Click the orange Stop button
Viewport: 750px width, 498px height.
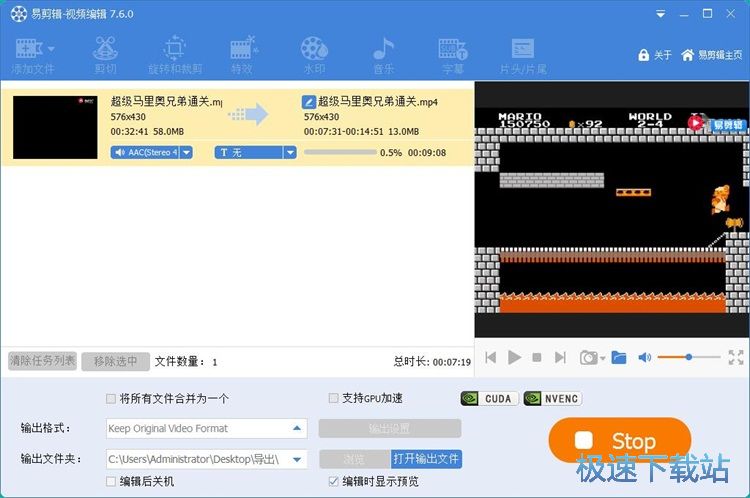[x=620, y=440]
